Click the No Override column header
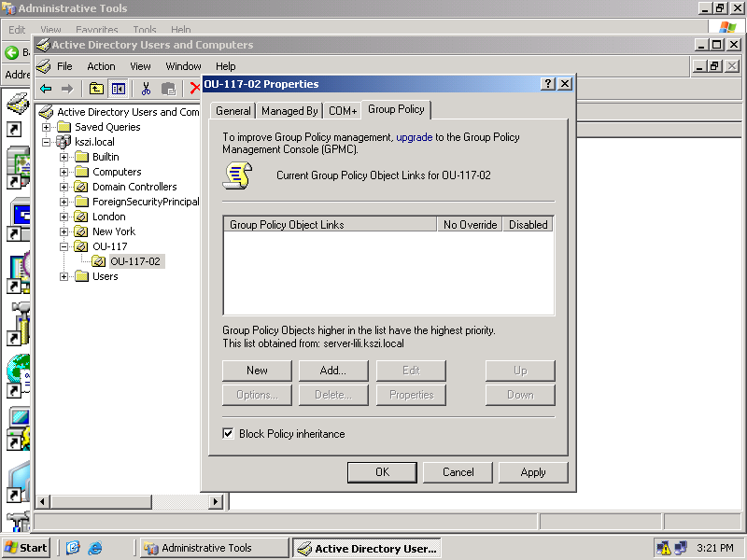747x560 pixels. [470, 224]
